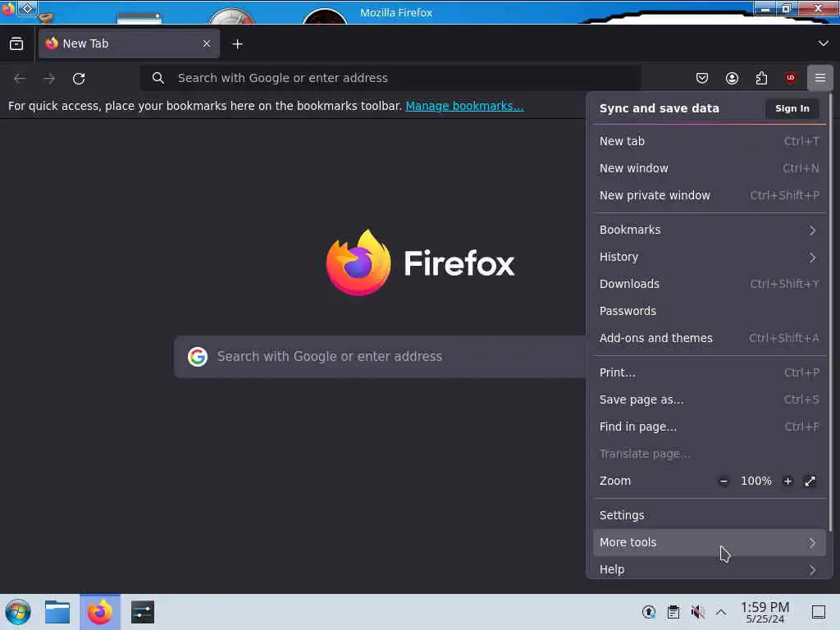Expand the Bookmarks submenu
This screenshot has width=840, height=630.
(x=710, y=230)
